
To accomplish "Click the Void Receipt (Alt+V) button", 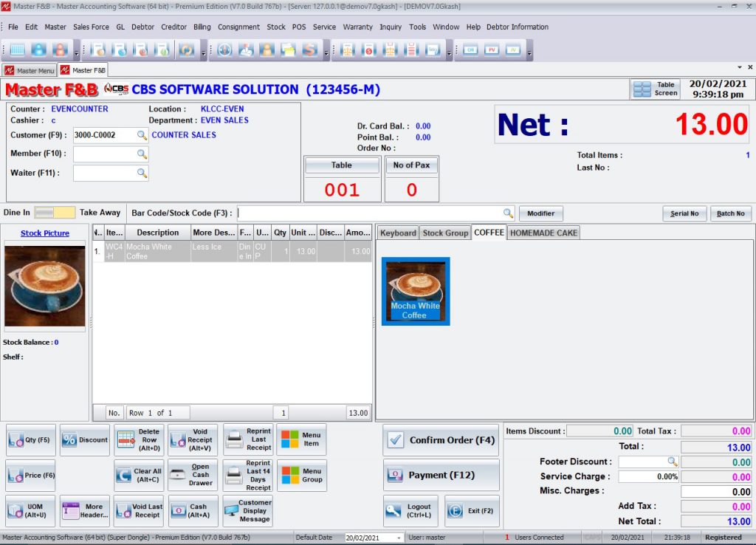I will tap(193, 440).
